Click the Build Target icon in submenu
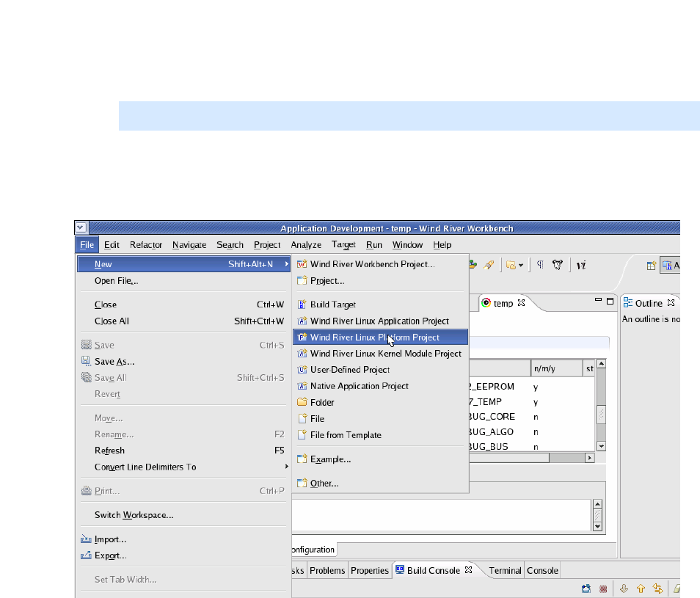Image resolution: width=700 pixels, height=598 pixels. coord(302,305)
